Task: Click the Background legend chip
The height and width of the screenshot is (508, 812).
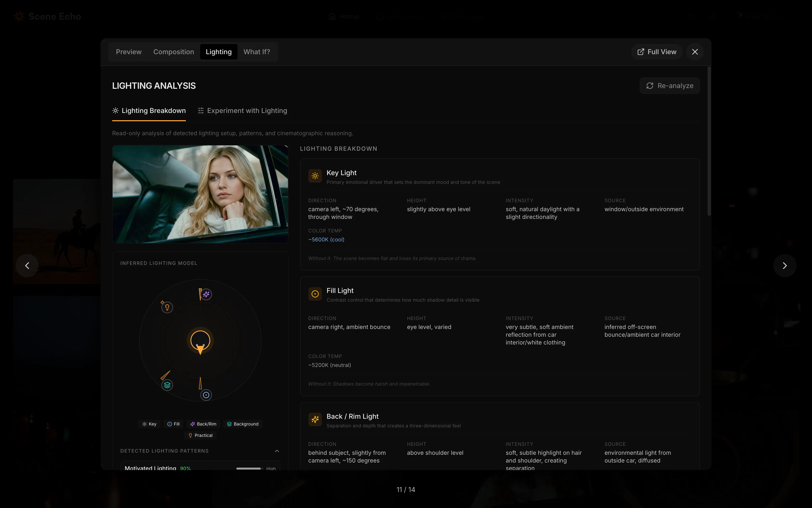Action: pyautogui.click(x=243, y=424)
